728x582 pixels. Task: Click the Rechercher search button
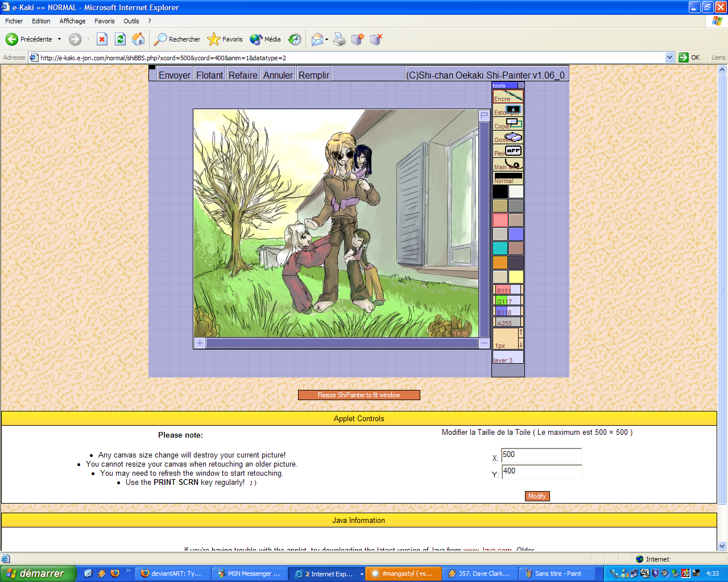[x=177, y=39]
